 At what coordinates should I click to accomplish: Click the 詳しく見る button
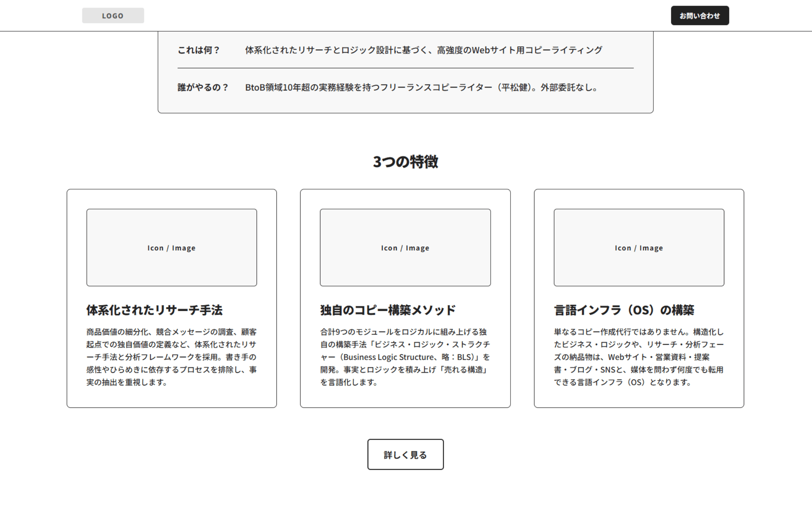pos(405,454)
